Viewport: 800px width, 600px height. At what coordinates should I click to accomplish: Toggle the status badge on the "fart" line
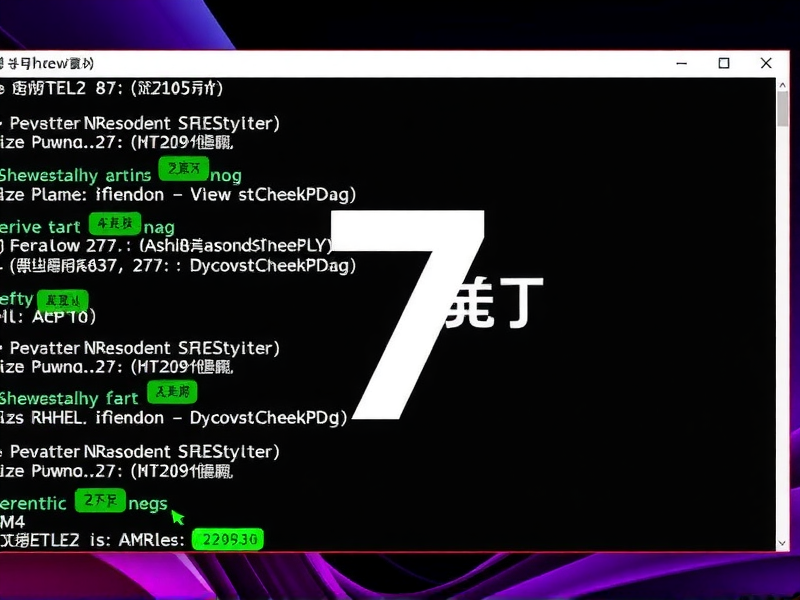click(171, 392)
